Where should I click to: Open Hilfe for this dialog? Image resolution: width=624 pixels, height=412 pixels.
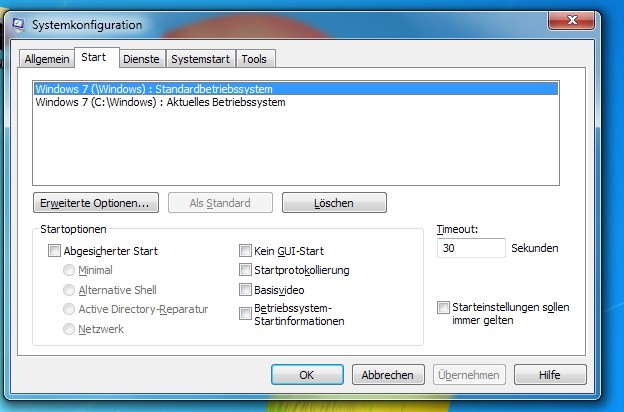[x=550, y=375]
